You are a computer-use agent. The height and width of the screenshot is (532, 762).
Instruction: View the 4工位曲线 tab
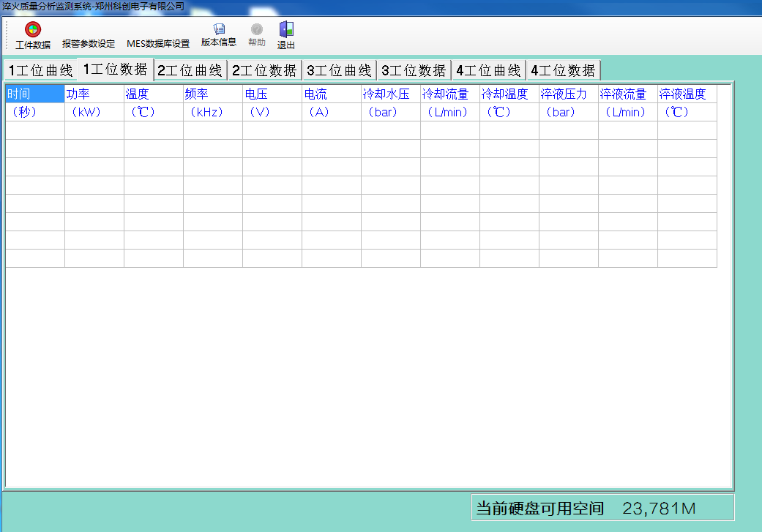488,71
